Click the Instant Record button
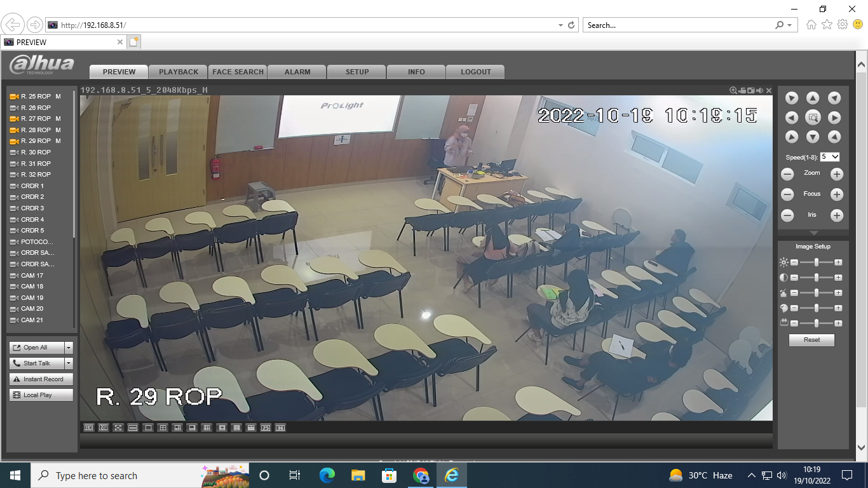 [x=41, y=379]
